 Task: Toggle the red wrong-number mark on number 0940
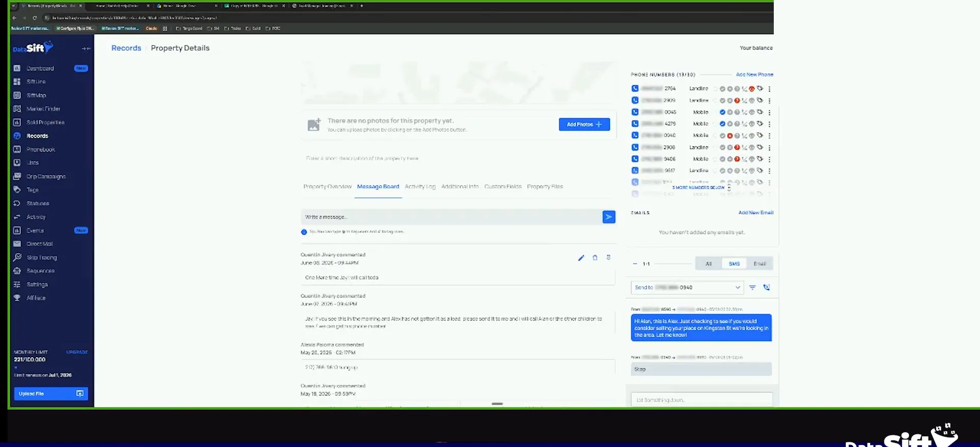(x=730, y=136)
